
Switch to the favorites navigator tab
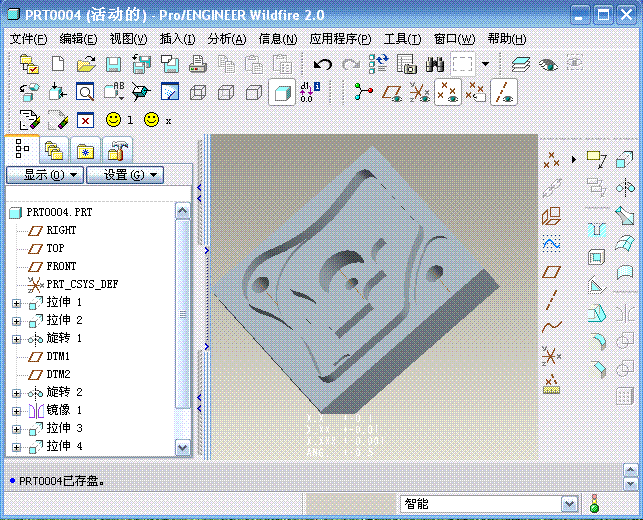tap(85, 150)
